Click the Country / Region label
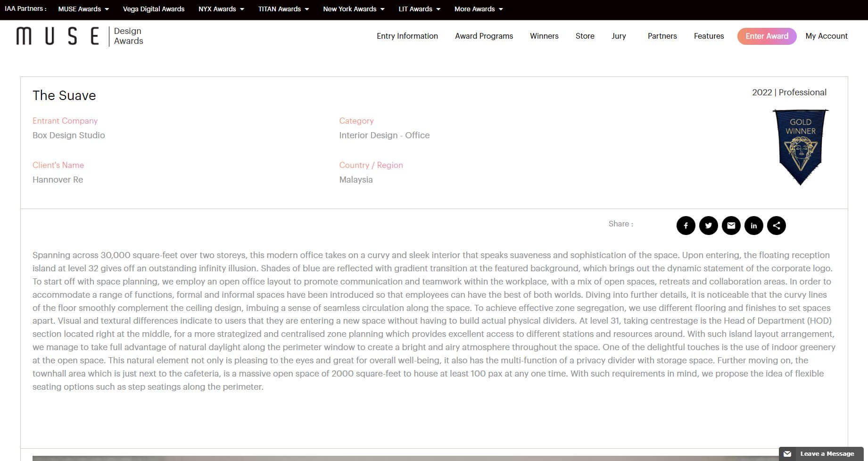 371,165
